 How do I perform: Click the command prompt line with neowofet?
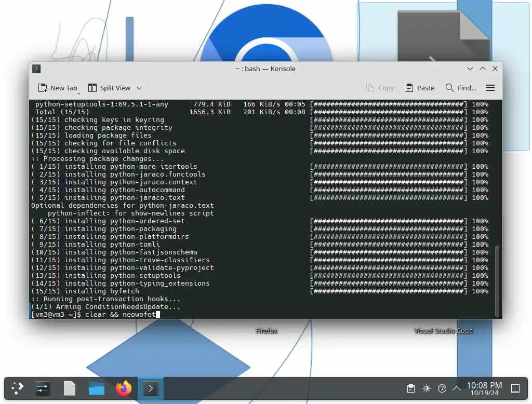(x=96, y=315)
